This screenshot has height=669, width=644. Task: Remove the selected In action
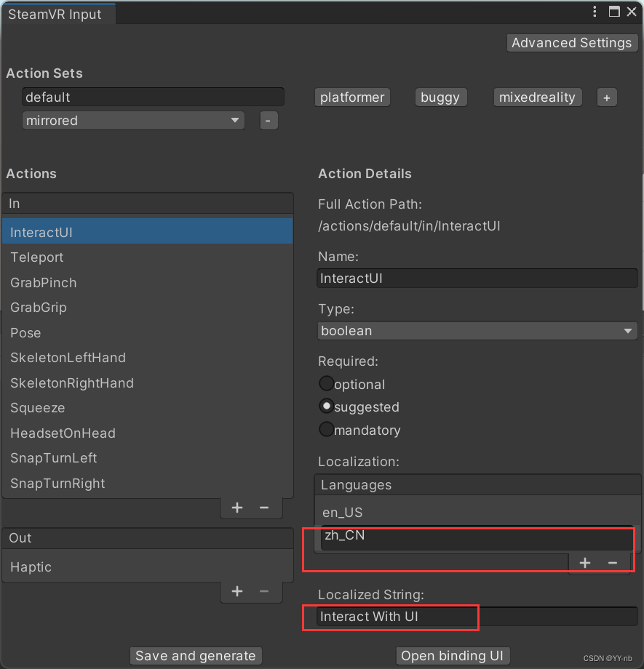(x=264, y=508)
